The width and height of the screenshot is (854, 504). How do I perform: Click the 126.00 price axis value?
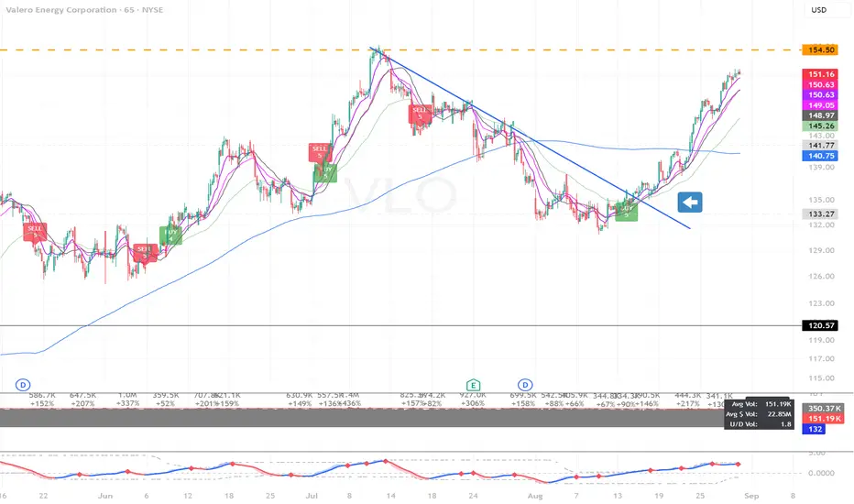point(821,276)
